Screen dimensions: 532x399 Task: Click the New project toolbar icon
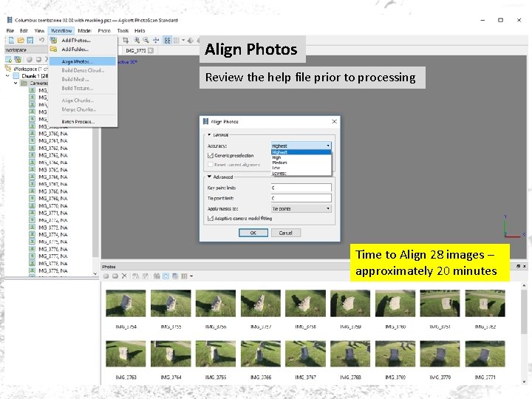[11, 41]
